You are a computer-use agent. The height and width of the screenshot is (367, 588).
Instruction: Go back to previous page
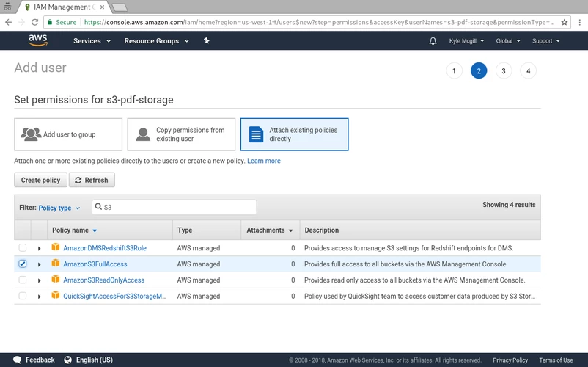(8, 22)
